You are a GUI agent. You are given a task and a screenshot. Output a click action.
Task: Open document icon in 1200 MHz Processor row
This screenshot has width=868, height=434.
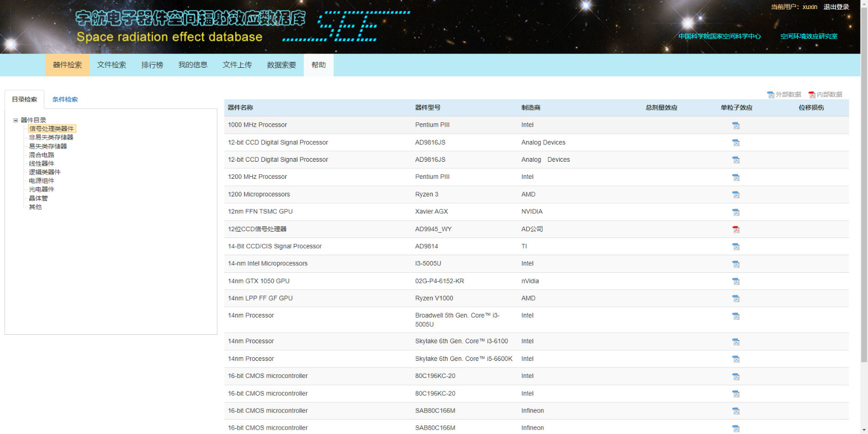[x=736, y=177]
